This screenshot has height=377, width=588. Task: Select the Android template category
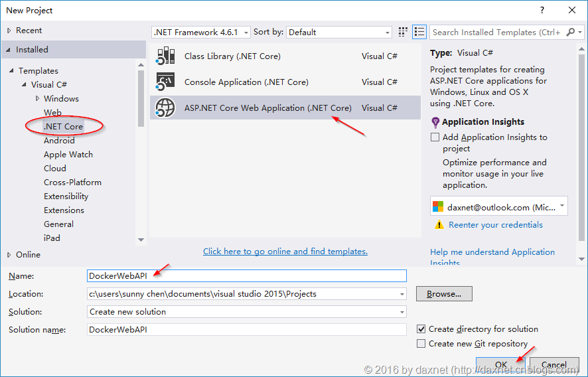pos(59,140)
